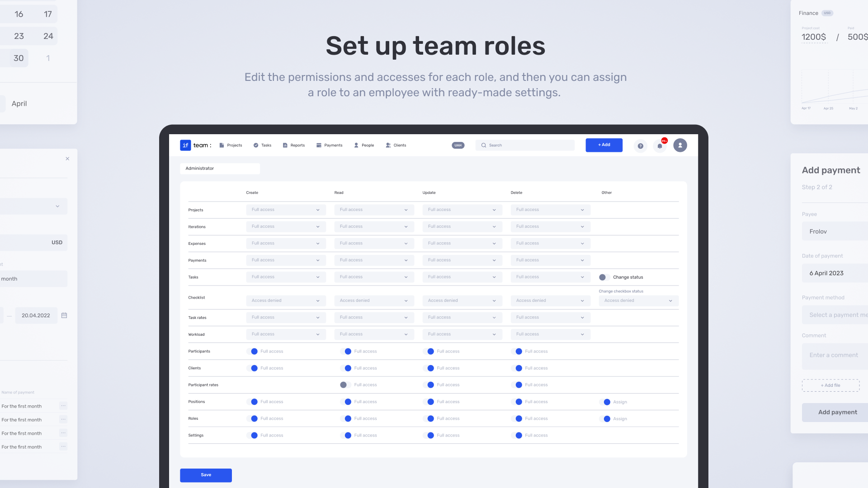Expand Workload Update access dropdown
The width and height of the screenshot is (868, 488).
462,334
